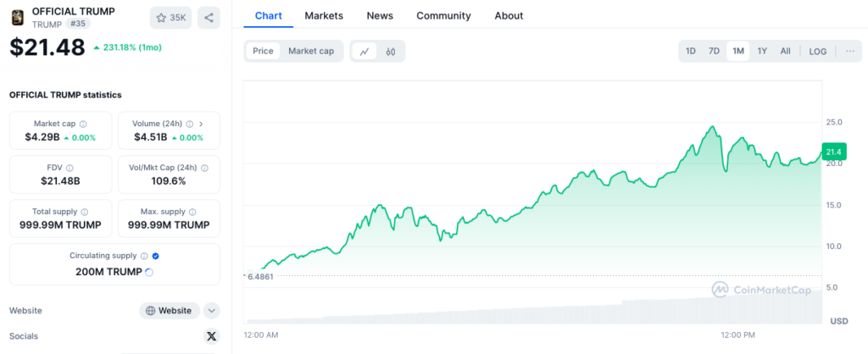Click the $21.48 price value
The image size is (868, 354).
[47, 47]
